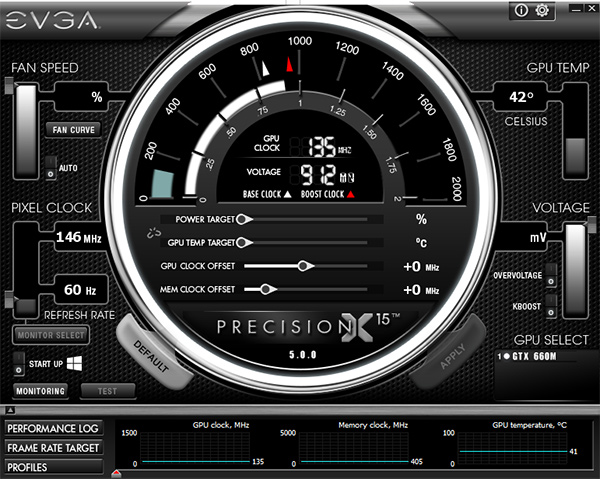Click the Precision X 15 logo
Image resolution: width=600 pixels, height=479 pixels.
click(308, 326)
